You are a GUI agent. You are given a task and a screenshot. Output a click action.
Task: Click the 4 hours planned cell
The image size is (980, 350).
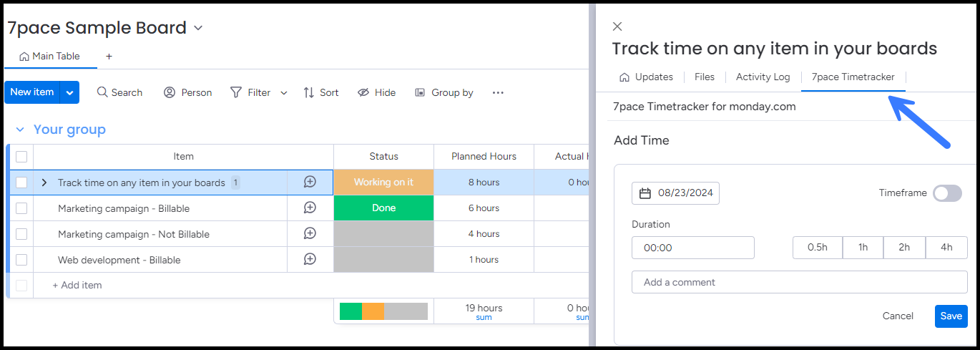(484, 233)
